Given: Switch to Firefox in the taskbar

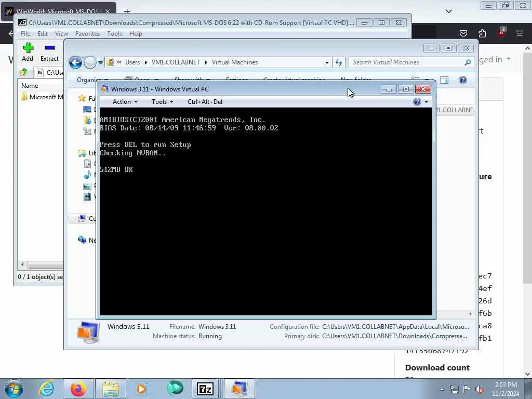Looking at the screenshot, I should (78, 389).
